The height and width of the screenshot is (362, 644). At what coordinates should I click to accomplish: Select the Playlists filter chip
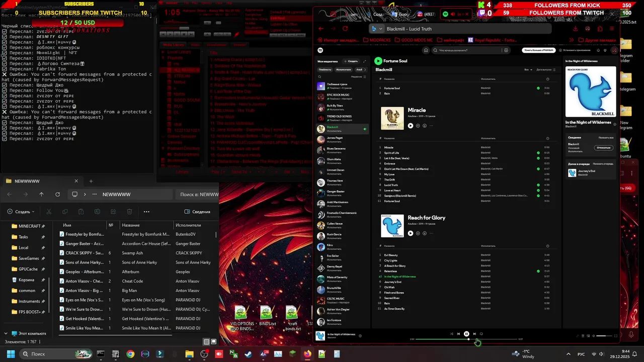(x=325, y=69)
